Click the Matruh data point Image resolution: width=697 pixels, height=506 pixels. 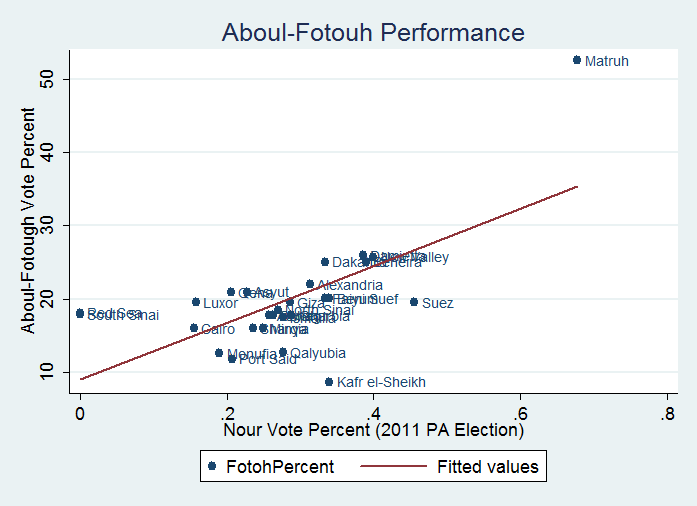577,60
